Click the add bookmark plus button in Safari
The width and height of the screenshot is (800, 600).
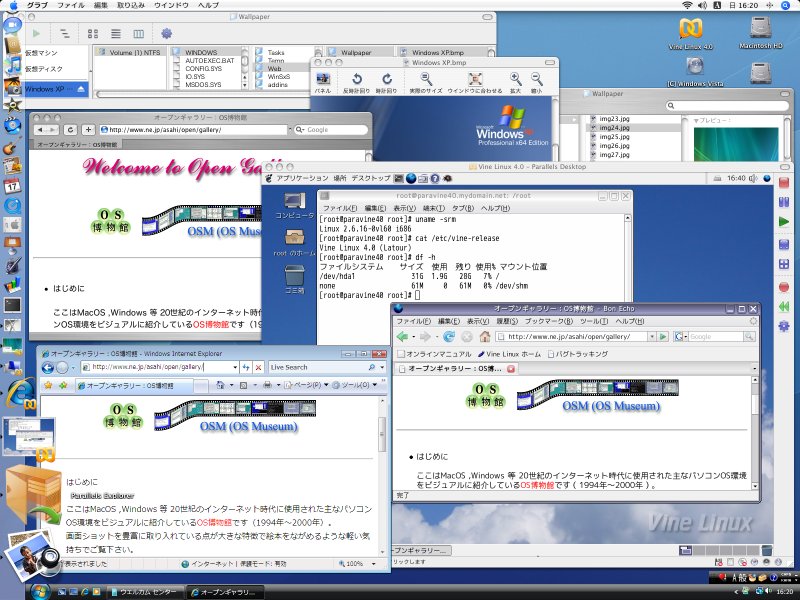(x=88, y=130)
